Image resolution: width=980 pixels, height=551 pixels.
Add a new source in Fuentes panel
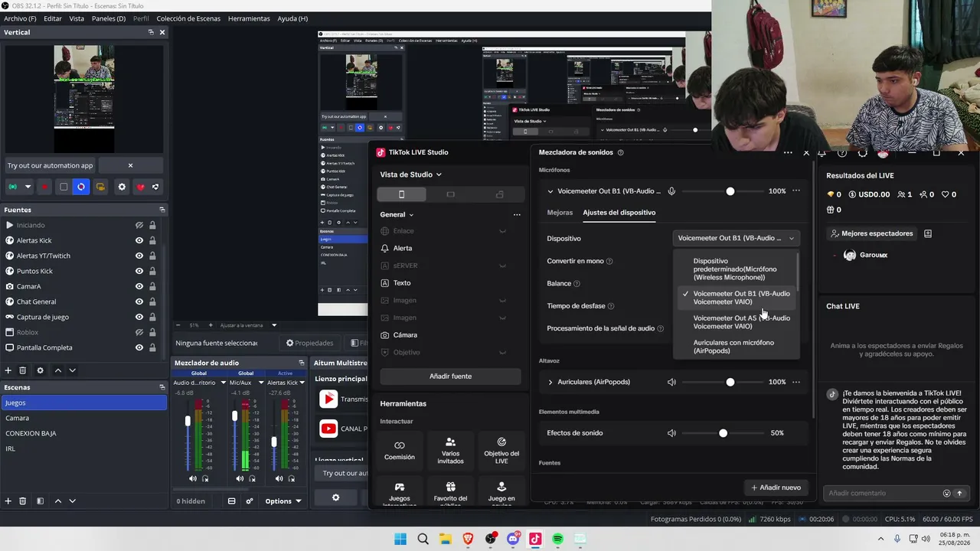click(x=8, y=370)
